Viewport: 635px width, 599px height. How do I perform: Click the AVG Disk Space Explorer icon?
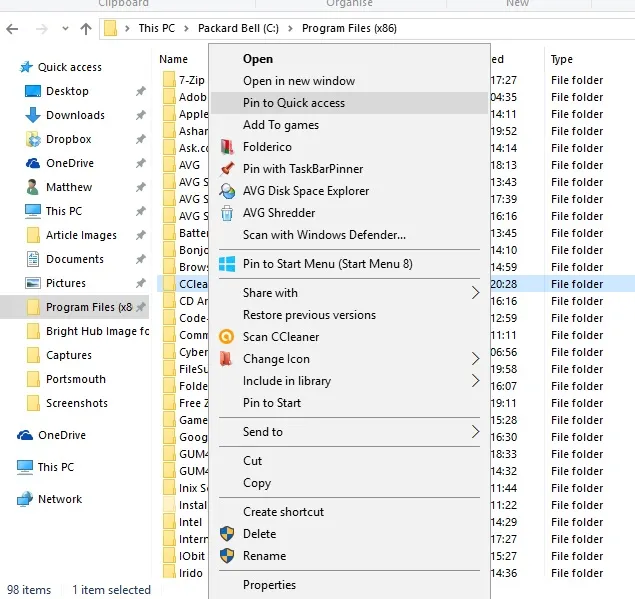tap(227, 191)
